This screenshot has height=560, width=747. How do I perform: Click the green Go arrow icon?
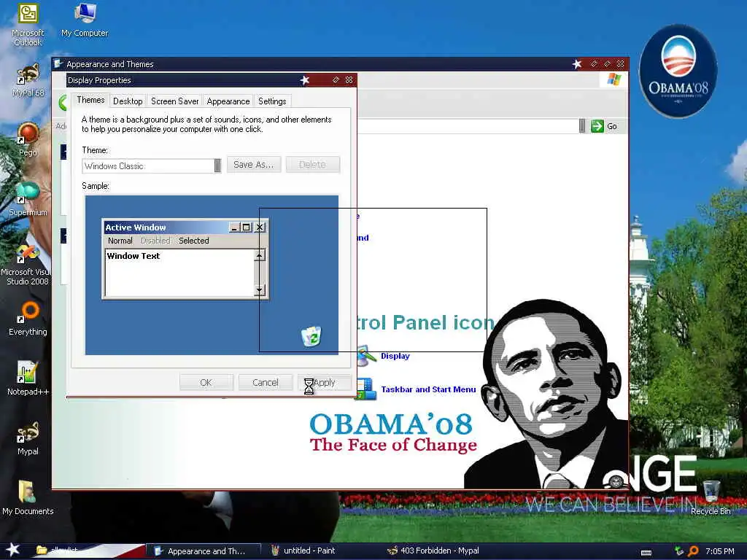tap(597, 126)
